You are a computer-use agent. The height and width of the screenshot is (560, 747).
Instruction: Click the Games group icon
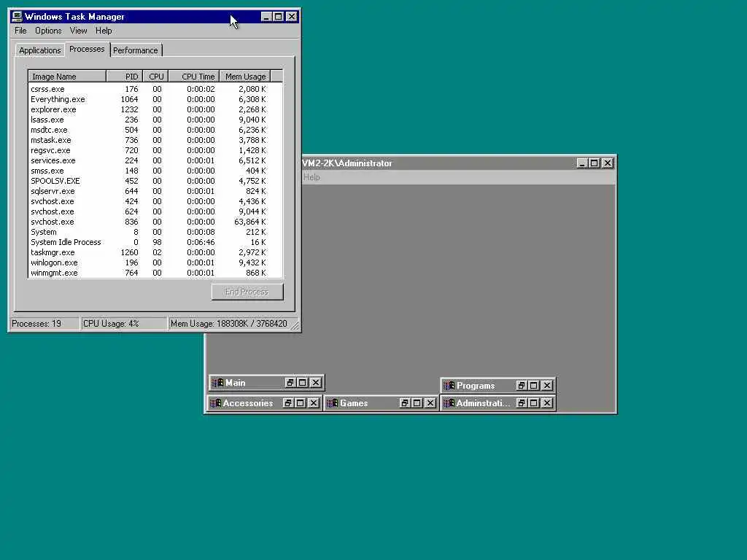click(x=333, y=403)
